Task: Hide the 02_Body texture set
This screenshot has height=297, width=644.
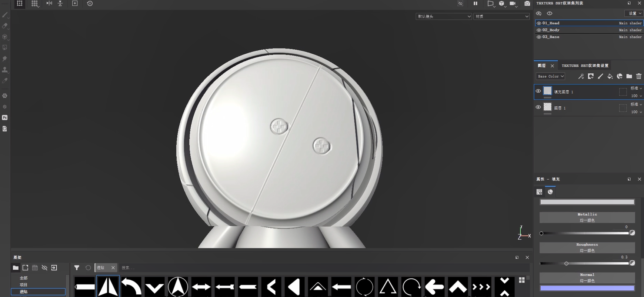Action: pos(539,30)
